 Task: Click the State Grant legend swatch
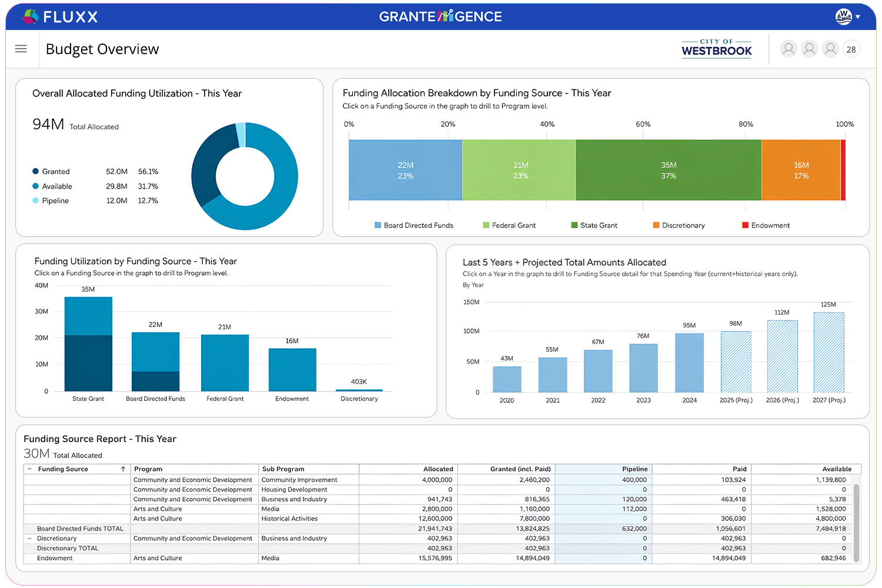tap(574, 225)
